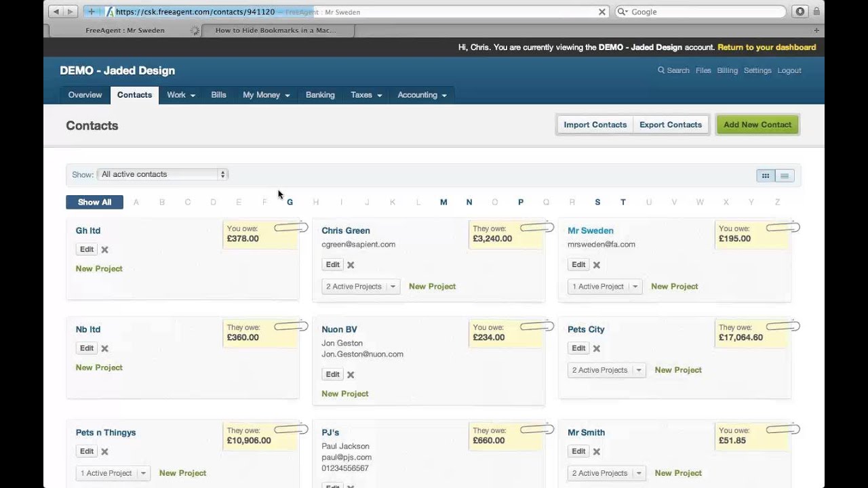The width and height of the screenshot is (868, 488).
Task: Start a New Project for Nb ltd
Action: click(x=99, y=367)
